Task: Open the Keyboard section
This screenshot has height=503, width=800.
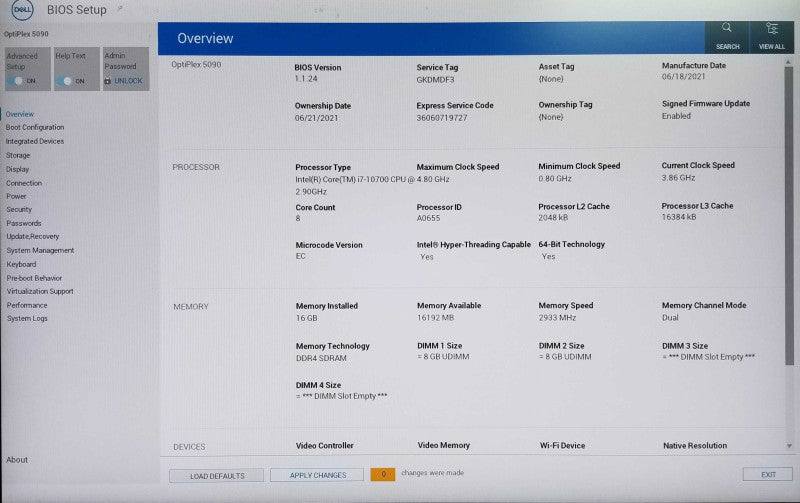Action: (21, 264)
